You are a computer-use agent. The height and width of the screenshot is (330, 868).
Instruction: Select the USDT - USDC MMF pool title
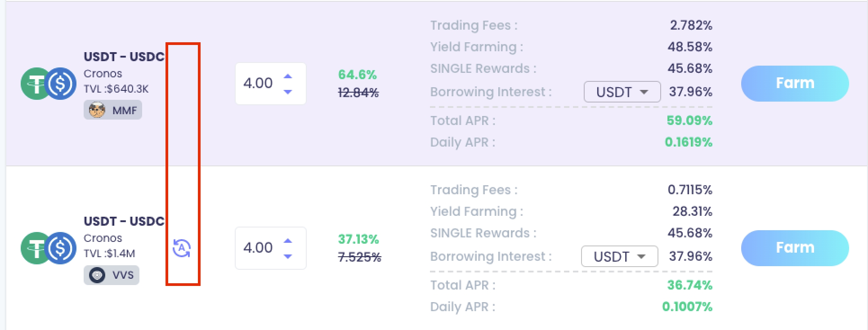point(124,57)
